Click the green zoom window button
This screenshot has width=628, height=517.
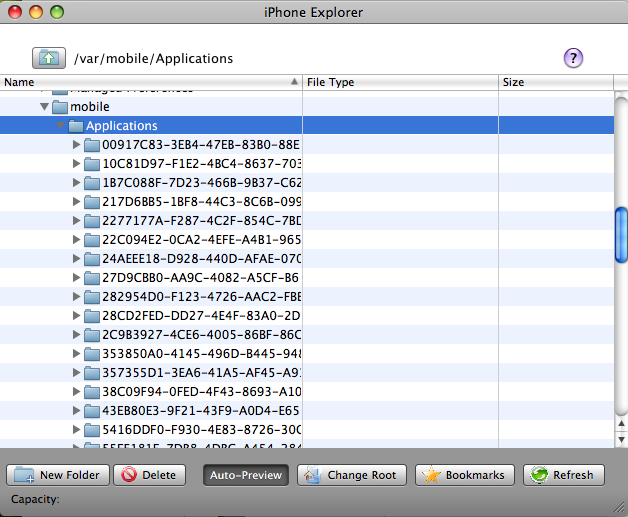pos(57,12)
